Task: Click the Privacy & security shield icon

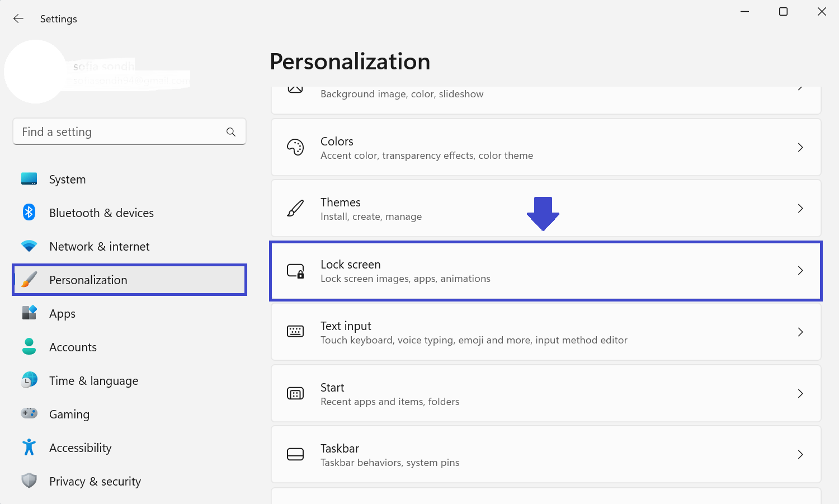Action: pyautogui.click(x=29, y=481)
